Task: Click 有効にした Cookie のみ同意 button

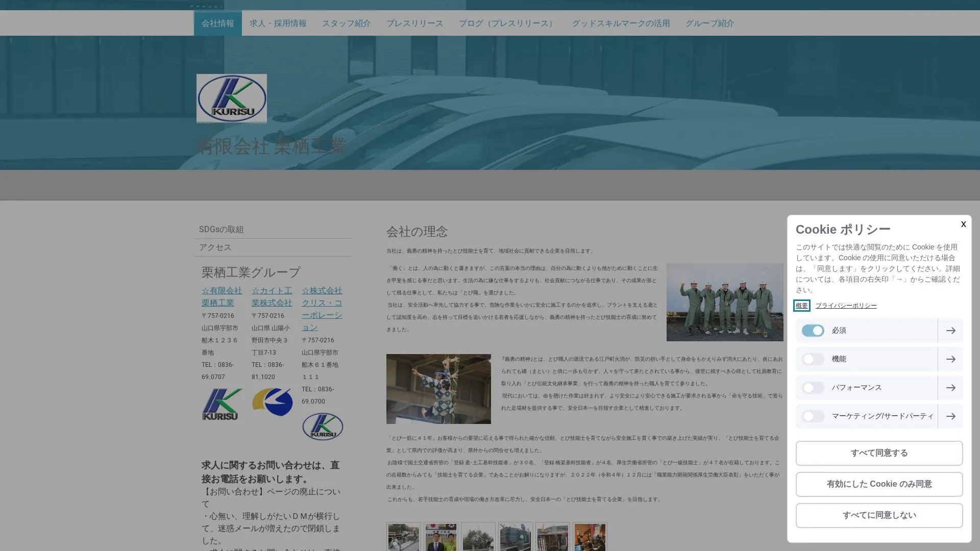Action: click(879, 484)
